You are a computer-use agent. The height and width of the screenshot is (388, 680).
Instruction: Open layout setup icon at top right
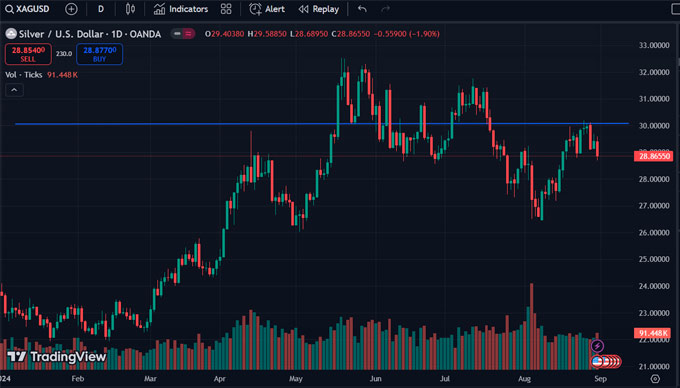pos(675,9)
